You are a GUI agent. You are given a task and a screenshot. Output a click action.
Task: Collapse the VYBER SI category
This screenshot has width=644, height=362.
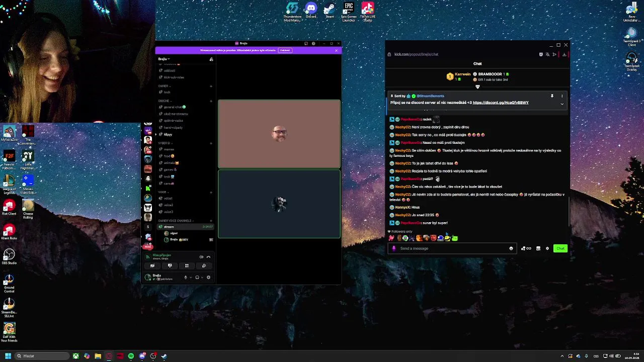tap(165, 143)
